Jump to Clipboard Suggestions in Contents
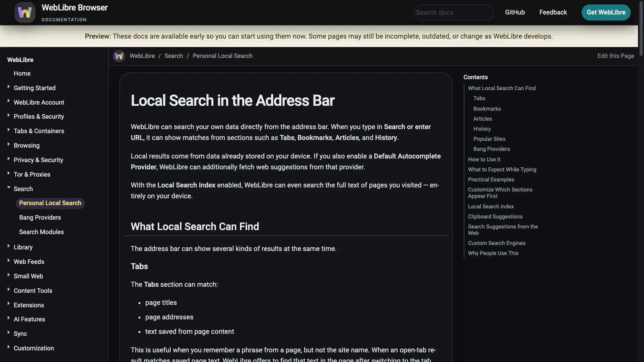Image resolution: width=644 pixels, height=362 pixels. (x=495, y=216)
